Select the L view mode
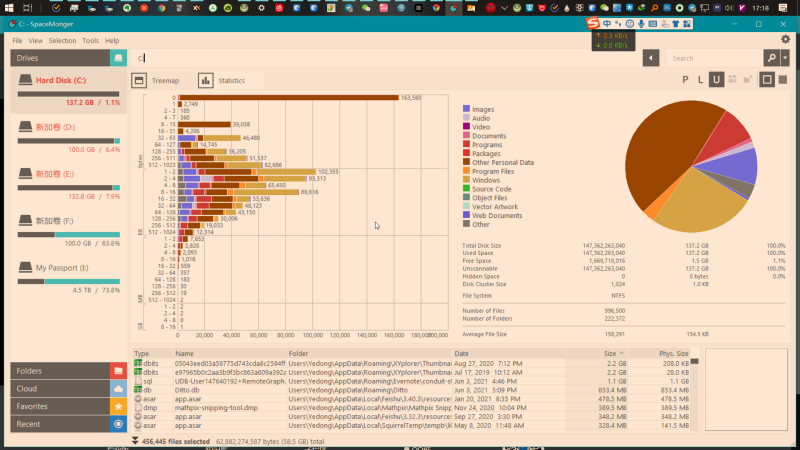Viewport: 800px width, 450px height. coord(701,80)
